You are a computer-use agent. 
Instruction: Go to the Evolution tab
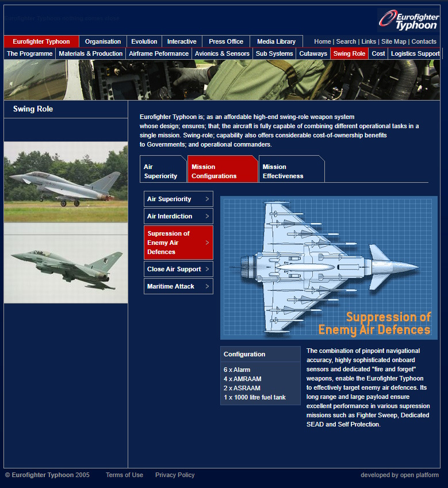144,41
